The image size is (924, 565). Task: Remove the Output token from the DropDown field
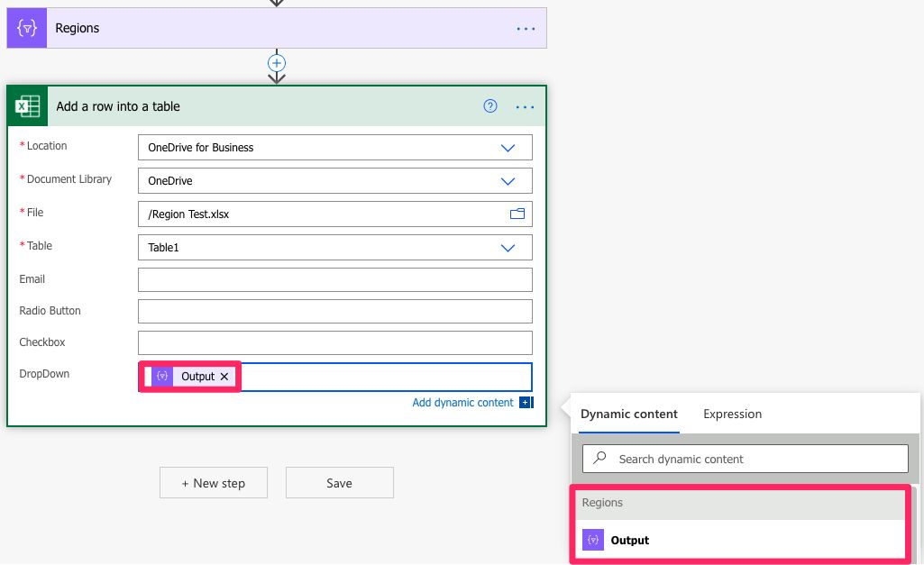point(224,377)
